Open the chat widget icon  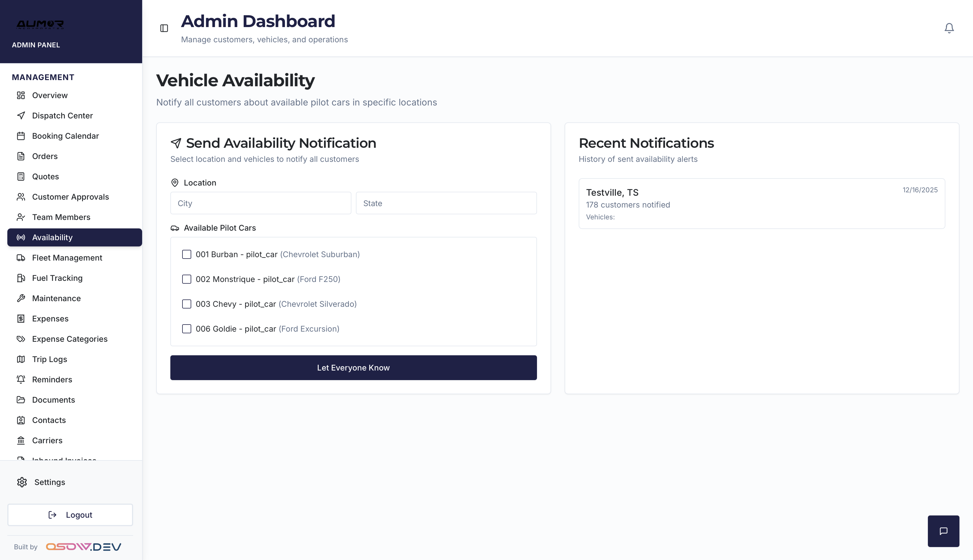[943, 531]
